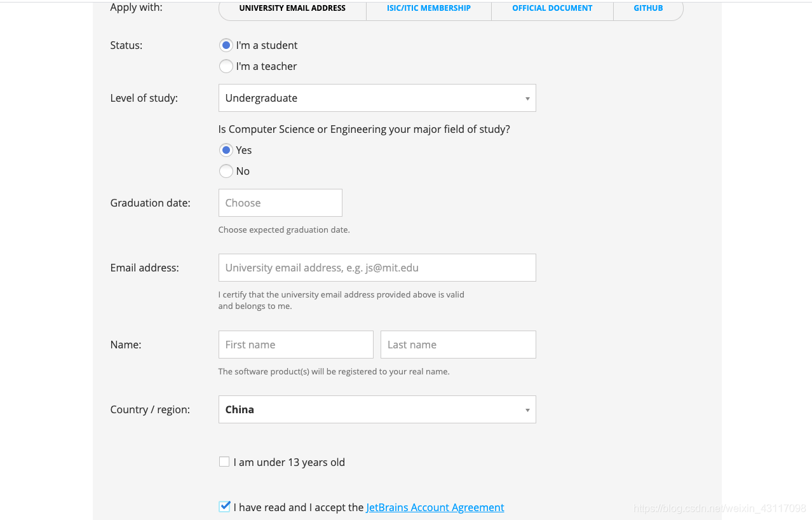The width and height of the screenshot is (812, 520).
Task: Click the Computer Science major question text
Action: pyautogui.click(x=364, y=129)
